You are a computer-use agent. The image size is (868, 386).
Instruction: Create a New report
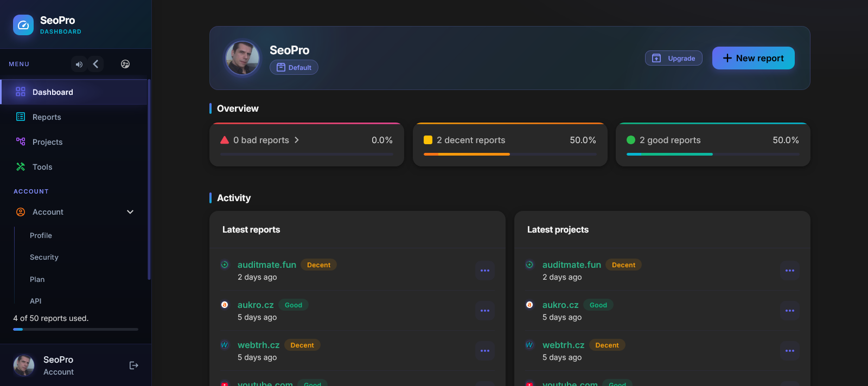point(754,58)
